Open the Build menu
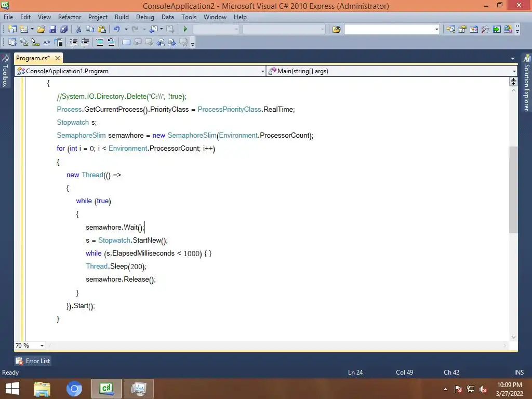Viewport: 532px width, 399px height. coord(122,17)
